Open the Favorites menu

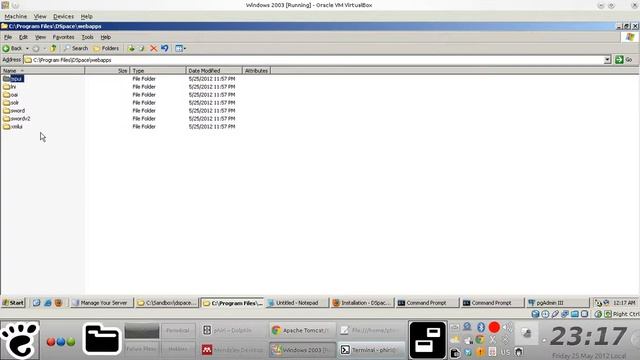(63, 37)
